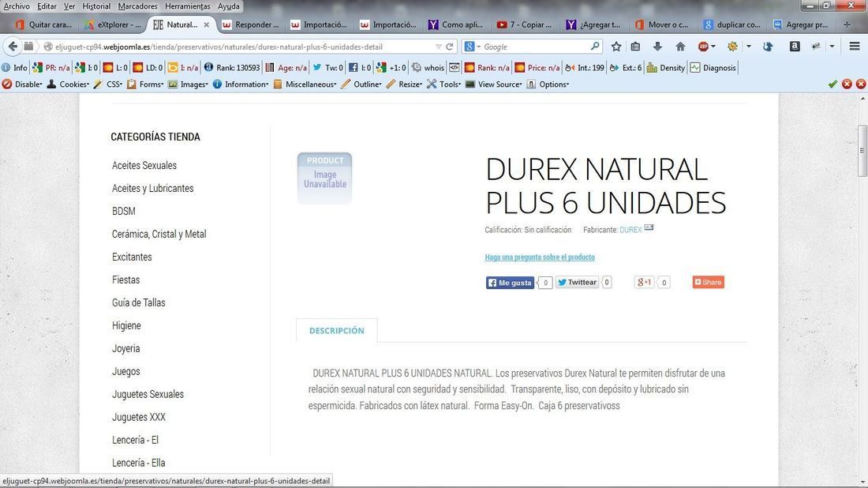Expand the Images dropdown menu
Screen dimensions: 868x488
tap(189, 84)
